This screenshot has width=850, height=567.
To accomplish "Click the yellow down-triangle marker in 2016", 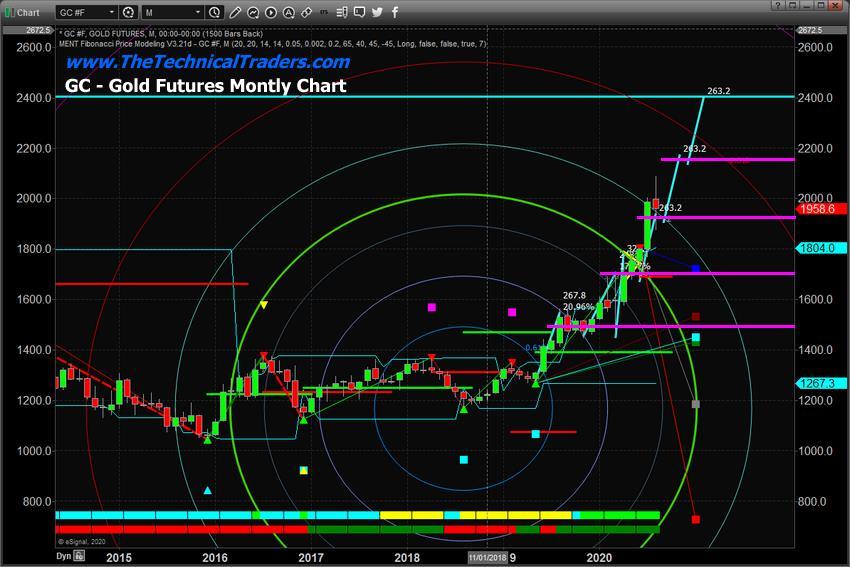I will pyautogui.click(x=263, y=305).
